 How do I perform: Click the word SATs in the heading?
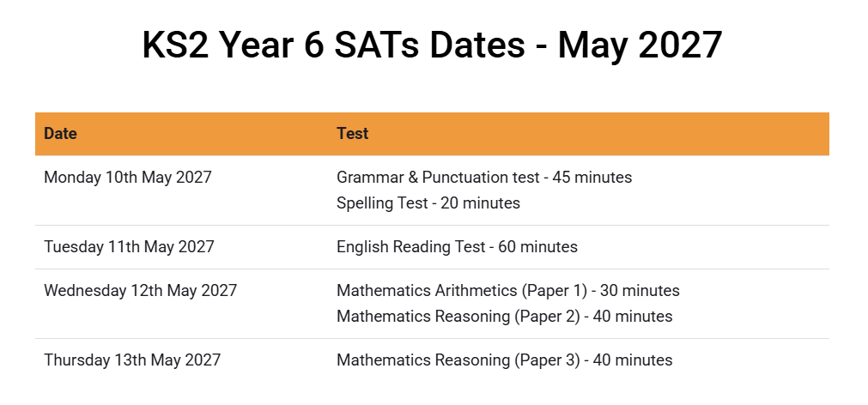[377, 45]
